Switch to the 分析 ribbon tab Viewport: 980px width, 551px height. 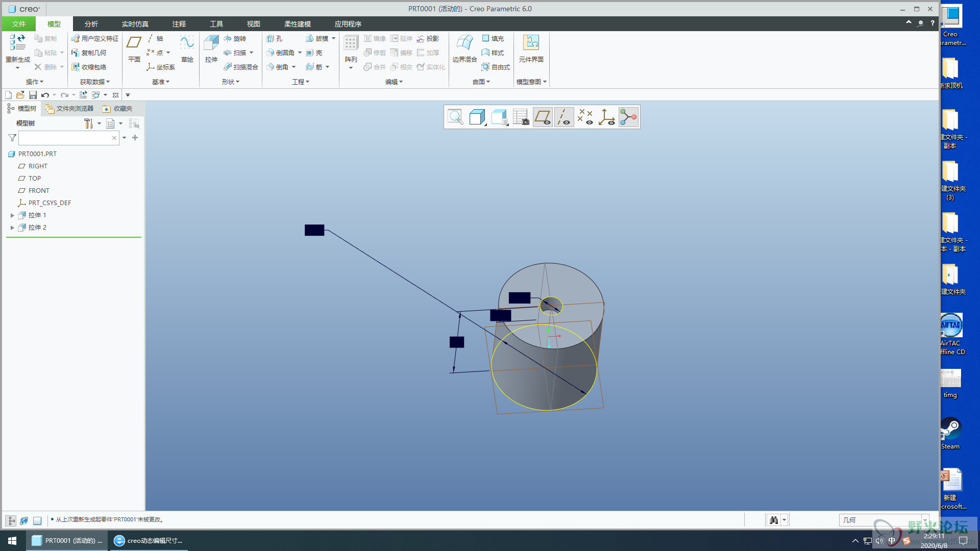(x=91, y=24)
